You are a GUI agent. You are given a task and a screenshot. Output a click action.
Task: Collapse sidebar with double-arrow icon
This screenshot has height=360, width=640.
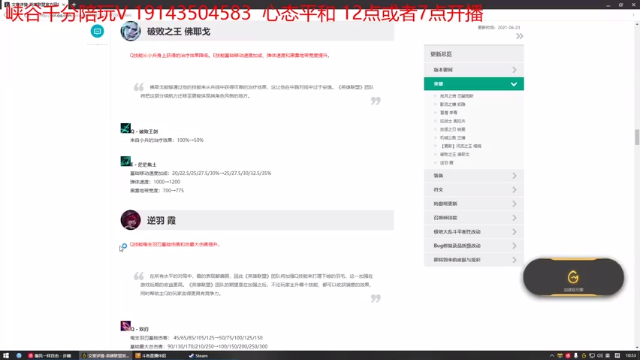click(519, 36)
